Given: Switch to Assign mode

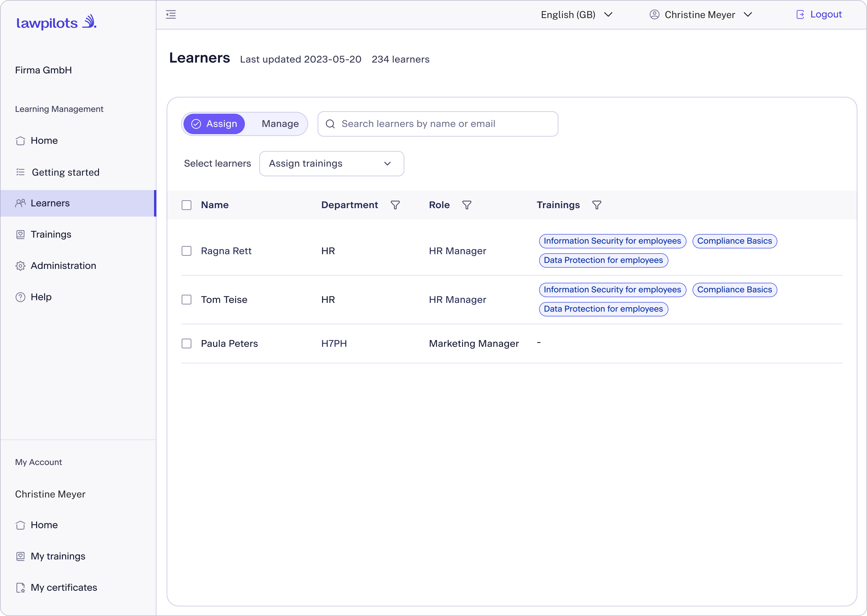Looking at the screenshot, I should 214,124.
